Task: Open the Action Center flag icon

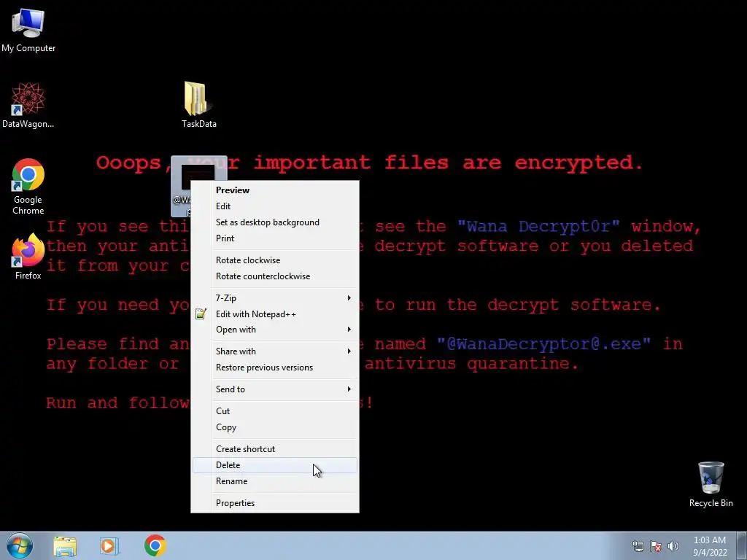Action: 656,546
